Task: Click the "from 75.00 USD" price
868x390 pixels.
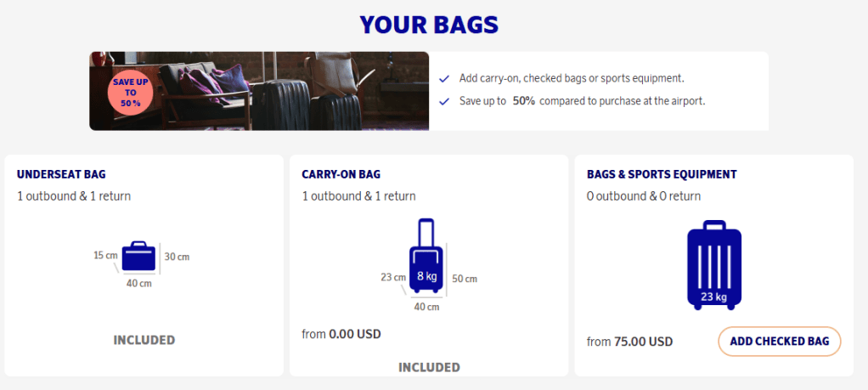Action: [x=629, y=342]
